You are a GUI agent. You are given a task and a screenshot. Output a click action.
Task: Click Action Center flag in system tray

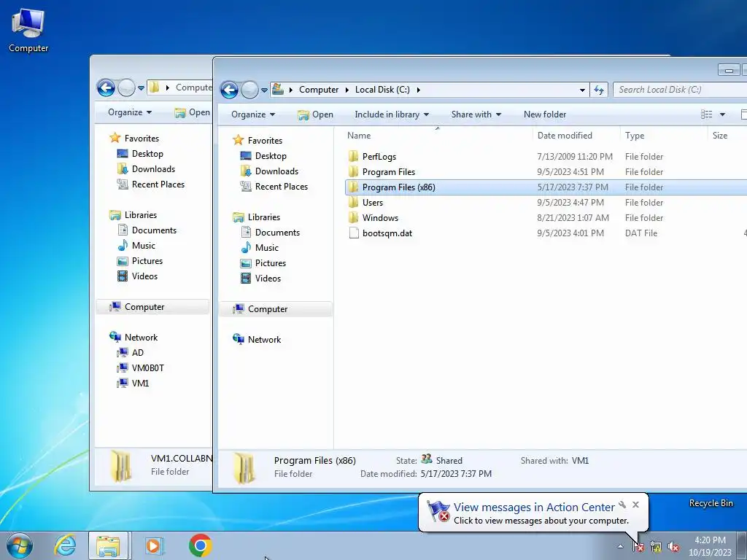(638, 547)
